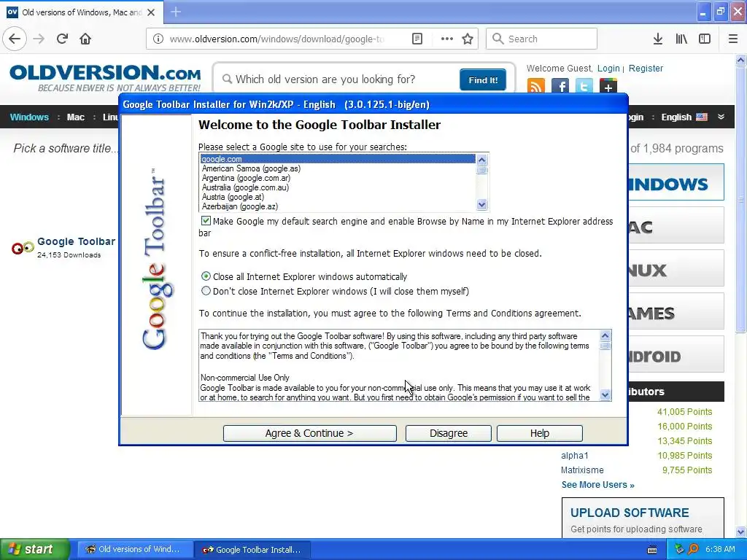Screen dimensions: 747x560
Task: Open installer Help button
Action: point(540,433)
